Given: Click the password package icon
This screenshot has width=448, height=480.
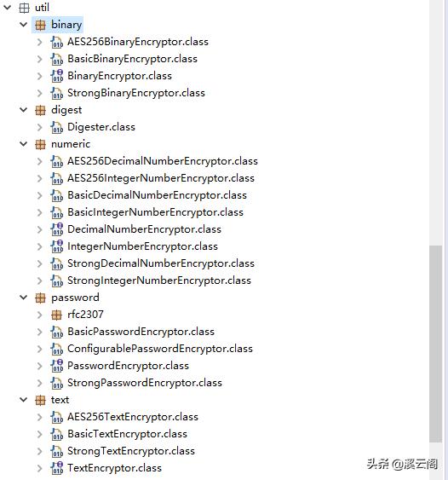Looking at the screenshot, I should coord(40,298).
